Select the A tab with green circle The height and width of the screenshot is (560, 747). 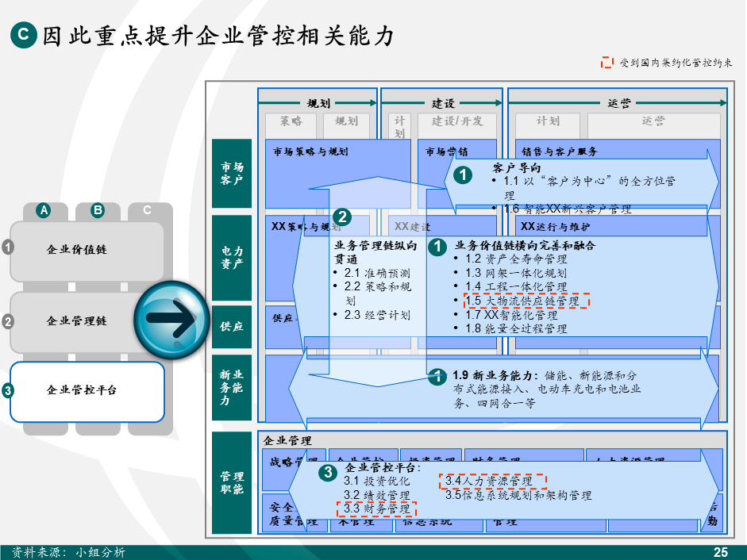pyautogui.click(x=44, y=210)
